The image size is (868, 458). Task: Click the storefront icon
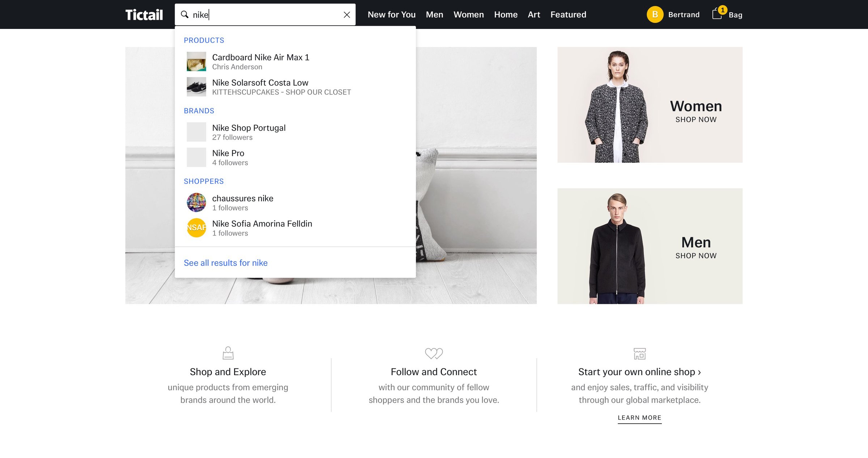click(x=639, y=353)
